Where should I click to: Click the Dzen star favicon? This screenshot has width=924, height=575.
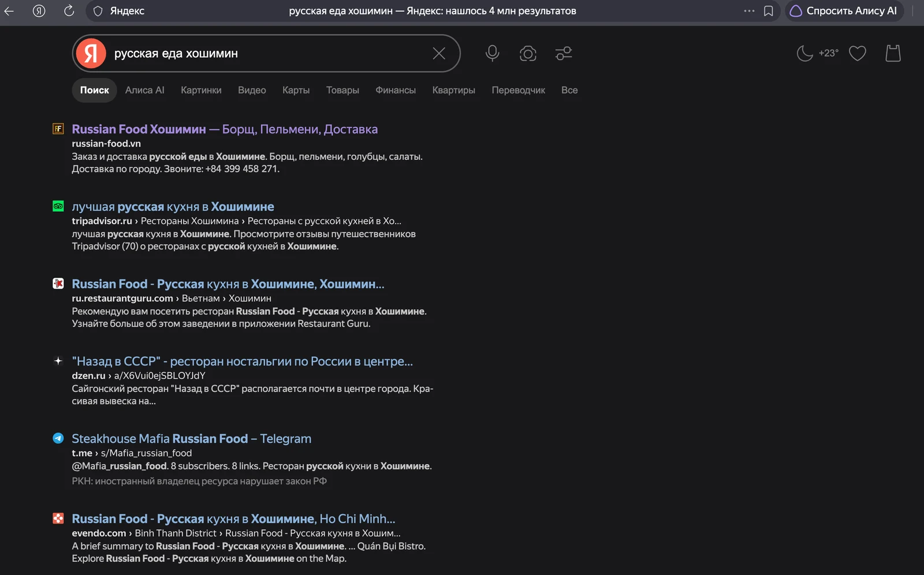click(58, 361)
